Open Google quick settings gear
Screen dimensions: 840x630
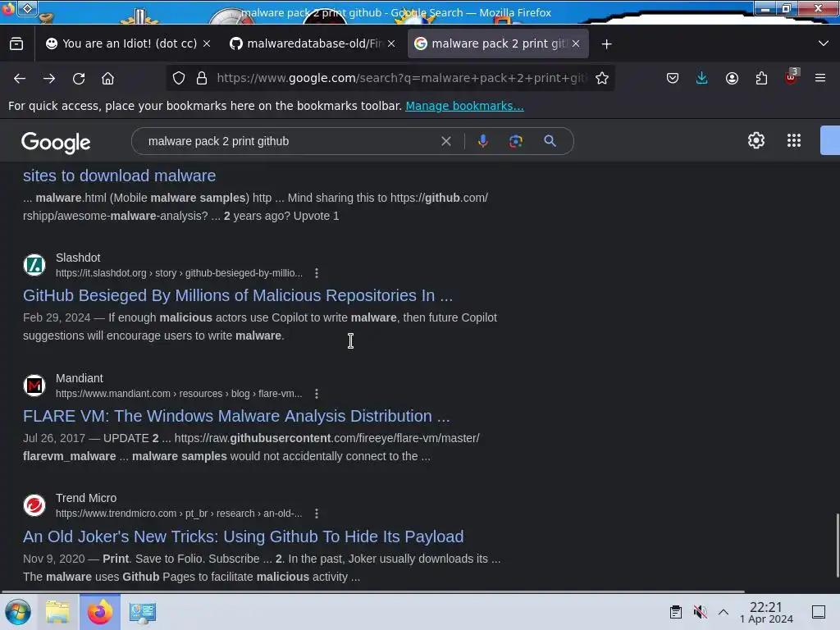(x=756, y=140)
